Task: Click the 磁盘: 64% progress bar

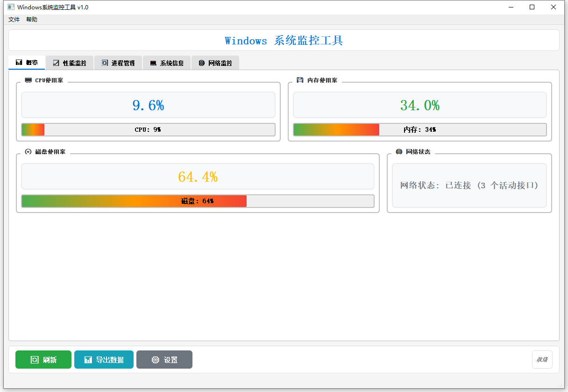Action: coord(198,201)
